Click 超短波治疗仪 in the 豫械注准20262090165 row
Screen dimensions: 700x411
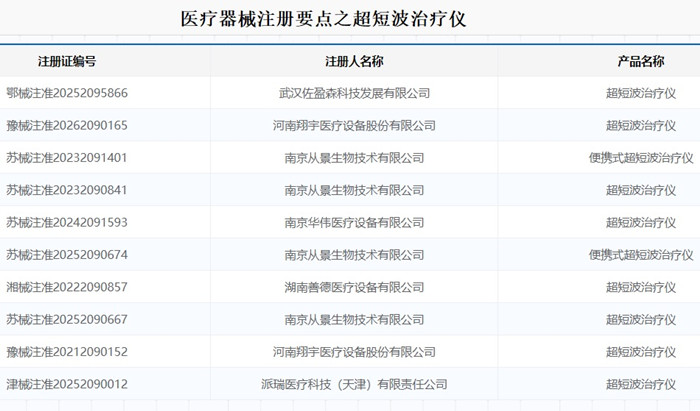[641, 125]
